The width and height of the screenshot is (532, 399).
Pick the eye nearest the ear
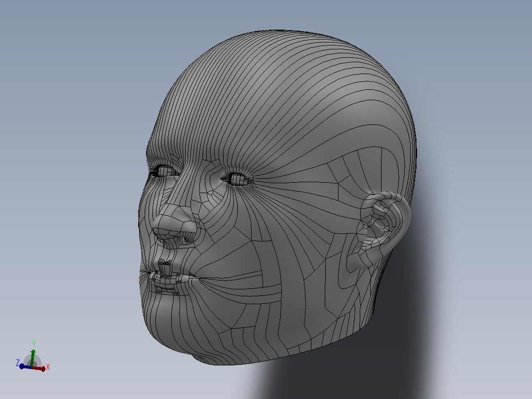pos(237,179)
